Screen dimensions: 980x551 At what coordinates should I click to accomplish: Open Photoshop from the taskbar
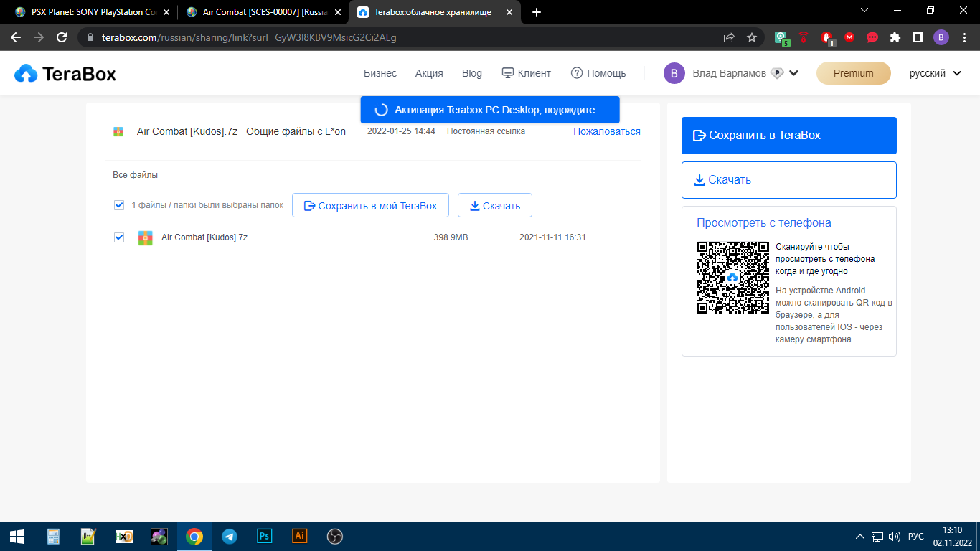tap(264, 536)
